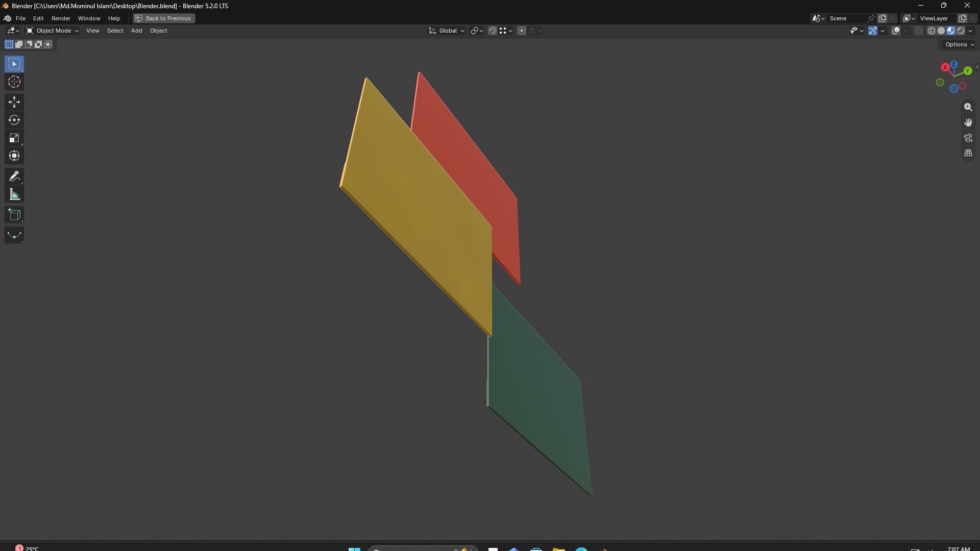
Task: Switch perspective/orthographic grid icon
Action: 968,153
